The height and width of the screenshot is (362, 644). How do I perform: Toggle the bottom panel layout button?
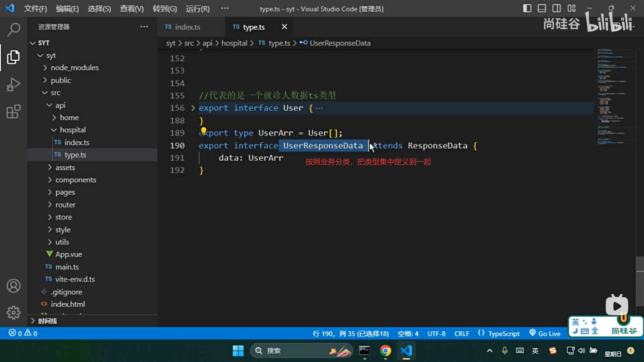tap(542, 8)
